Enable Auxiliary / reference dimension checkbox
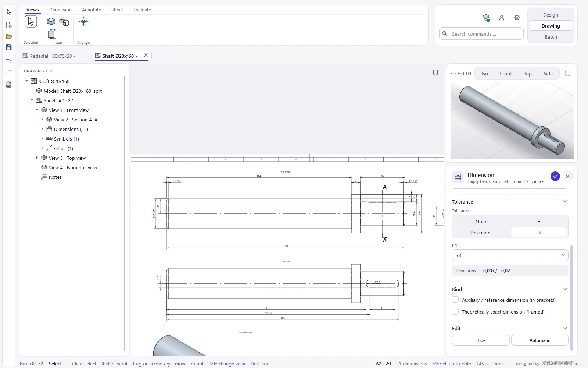 pyautogui.click(x=455, y=300)
